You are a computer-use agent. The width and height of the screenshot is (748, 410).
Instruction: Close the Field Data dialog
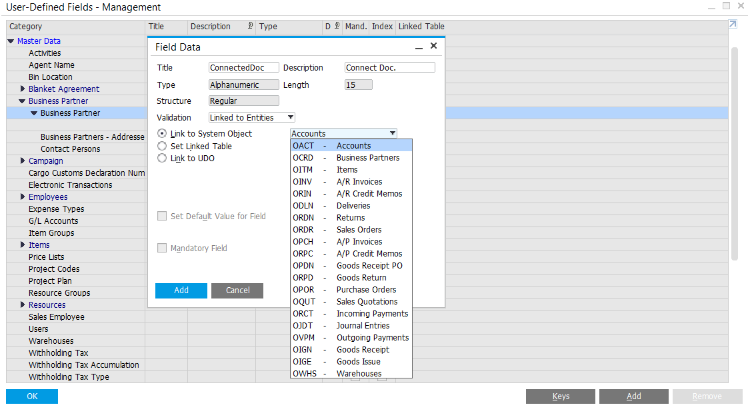(x=433, y=46)
